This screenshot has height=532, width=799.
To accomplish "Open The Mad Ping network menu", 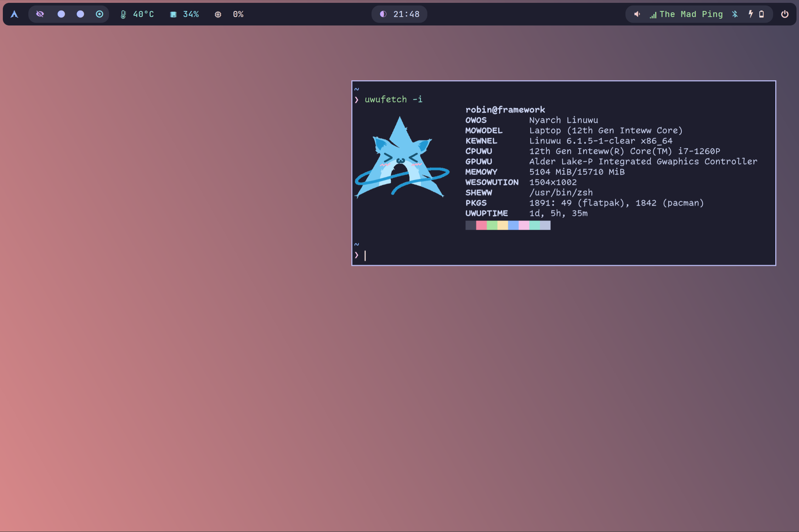I will pos(691,15).
